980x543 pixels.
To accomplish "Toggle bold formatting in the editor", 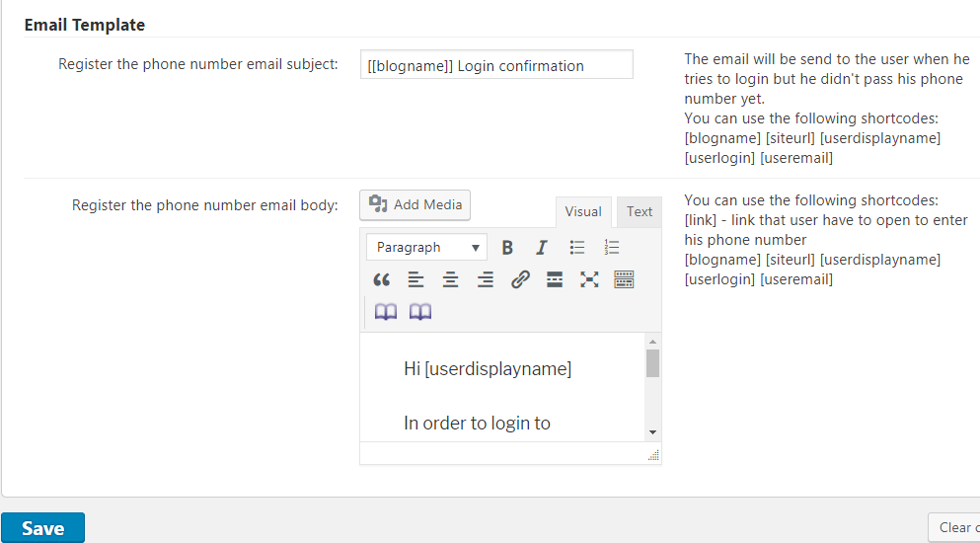I will pos(507,248).
